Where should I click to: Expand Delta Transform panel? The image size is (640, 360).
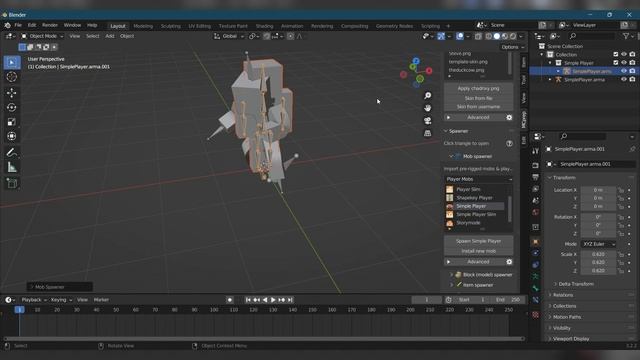pyautogui.click(x=576, y=284)
